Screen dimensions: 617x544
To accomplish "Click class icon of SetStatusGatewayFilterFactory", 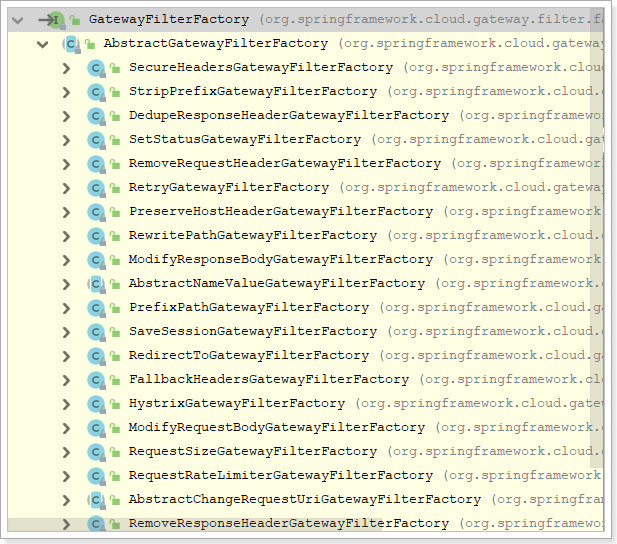I will coord(96,141).
